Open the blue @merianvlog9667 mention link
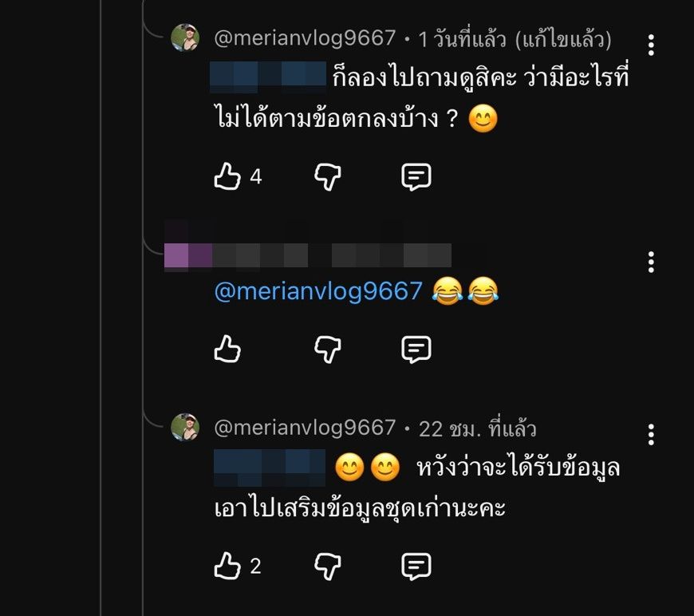This screenshot has width=694, height=616. coord(317,291)
